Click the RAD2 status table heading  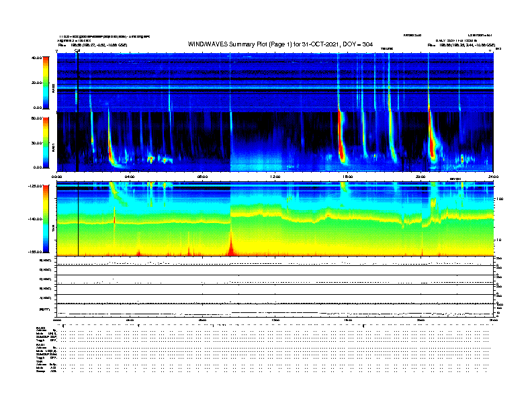coord(40,327)
